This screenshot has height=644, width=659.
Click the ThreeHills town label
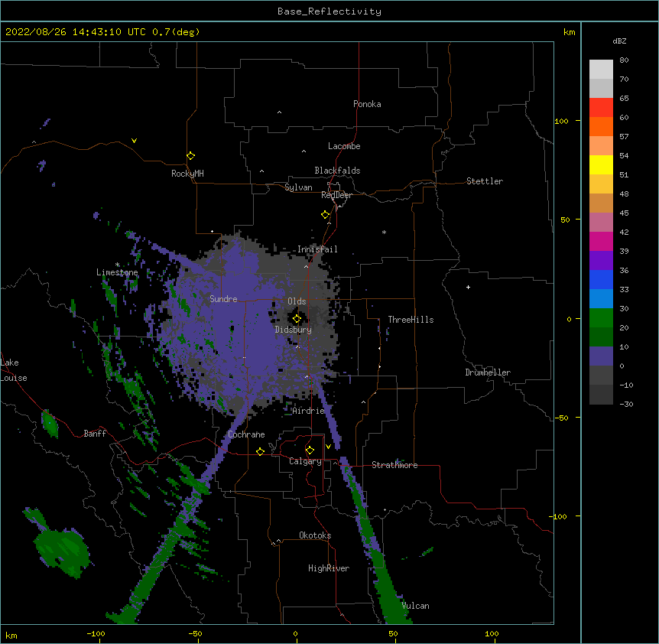(x=411, y=320)
